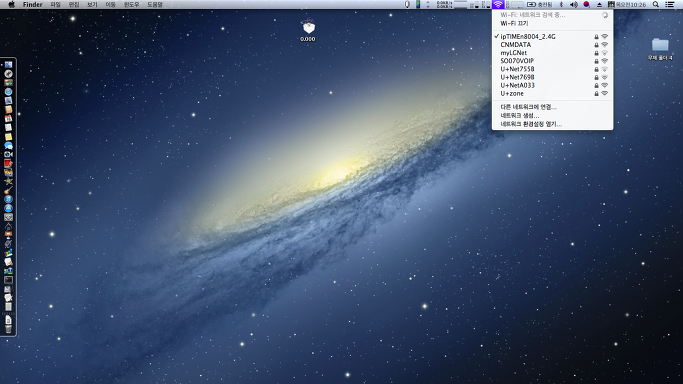Choose 네트워크 생성... menu entry
This screenshot has width=683, height=384.
[552, 115]
